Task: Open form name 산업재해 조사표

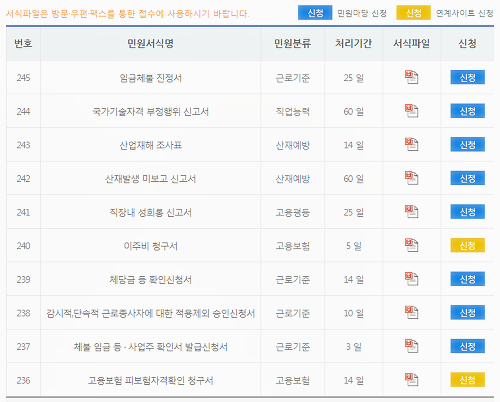Action: pos(151,145)
